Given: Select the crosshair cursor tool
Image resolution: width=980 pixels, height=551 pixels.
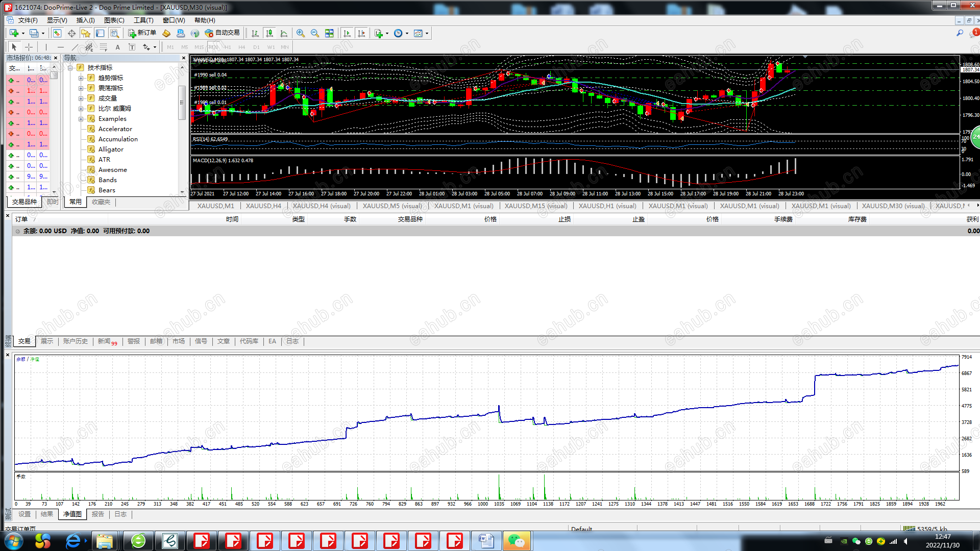Looking at the screenshot, I should pos(29,47).
